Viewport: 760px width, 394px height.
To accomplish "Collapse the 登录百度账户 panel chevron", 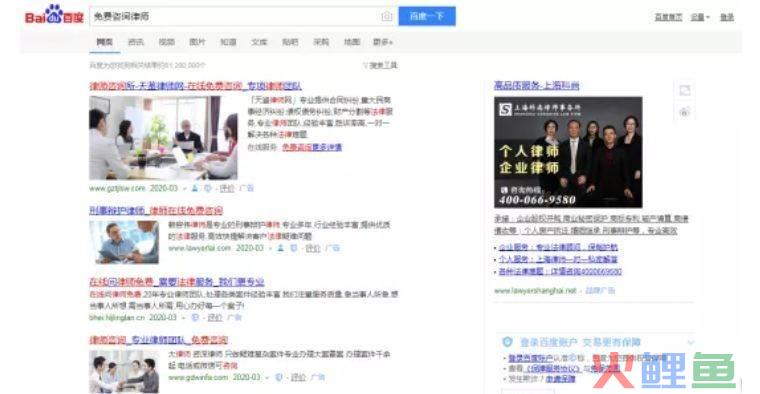I will (x=691, y=343).
